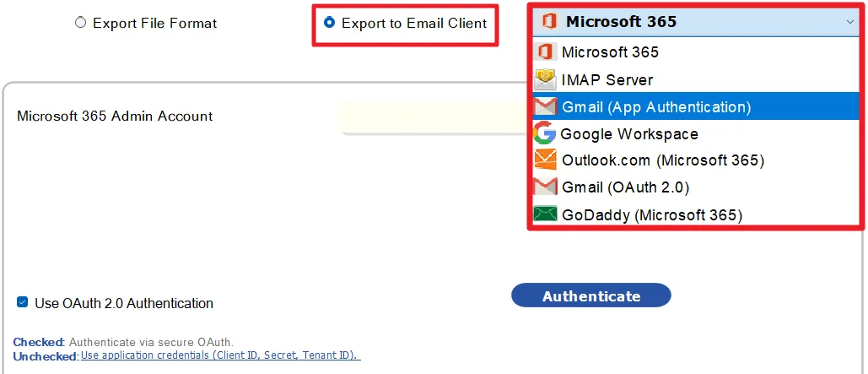
Task: Click the IMAP Server envelope icon
Action: click(545, 80)
